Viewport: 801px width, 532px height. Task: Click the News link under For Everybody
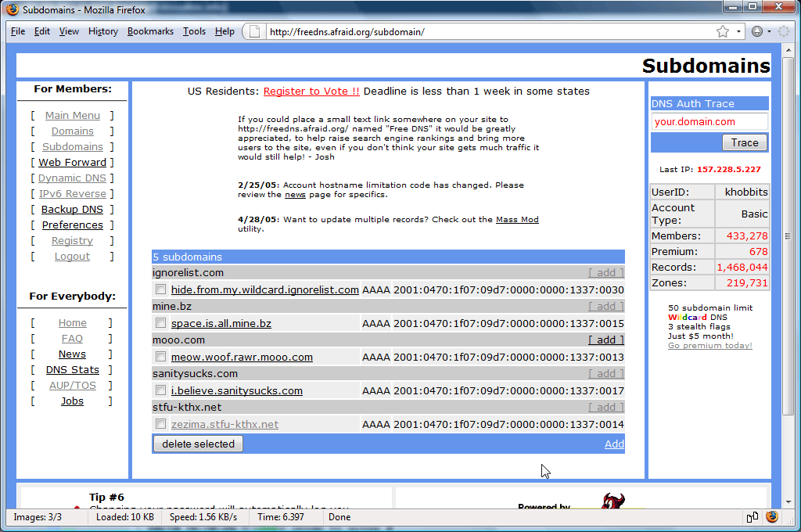click(72, 354)
